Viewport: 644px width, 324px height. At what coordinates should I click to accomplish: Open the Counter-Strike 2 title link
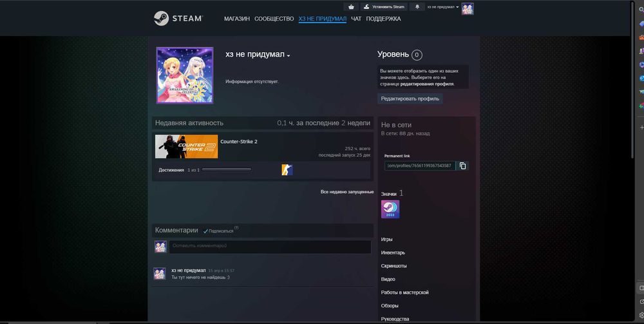click(x=239, y=142)
